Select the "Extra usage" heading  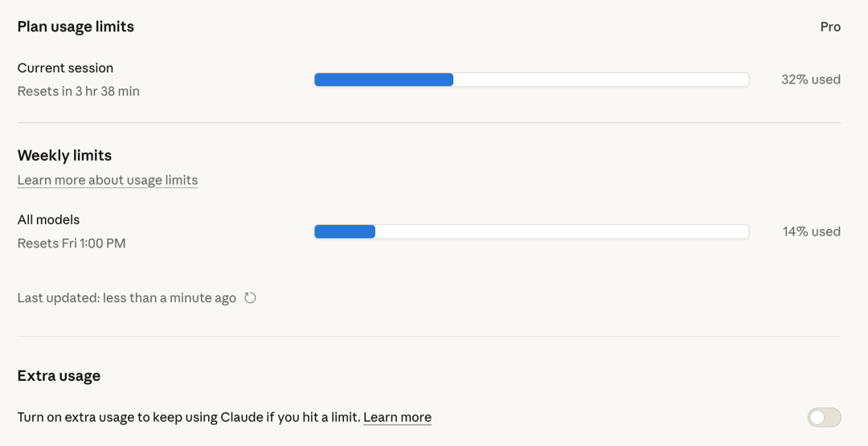[59, 375]
